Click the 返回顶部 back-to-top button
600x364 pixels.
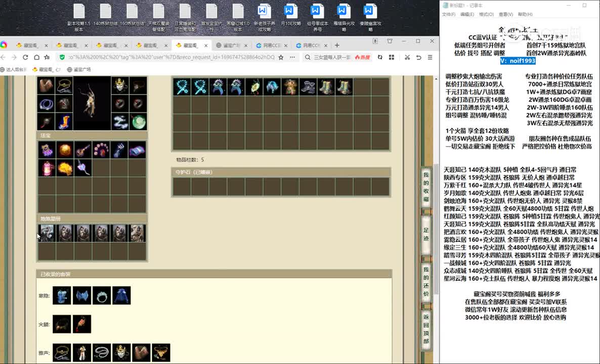click(x=426, y=329)
